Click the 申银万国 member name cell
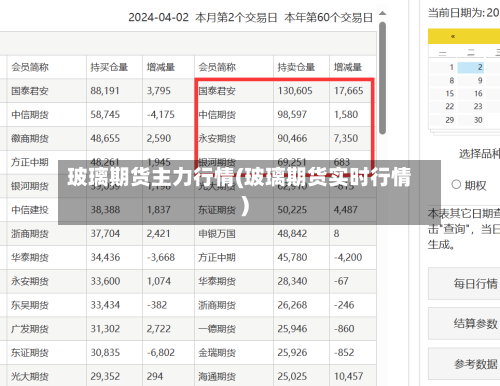This screenshot has height=386, width=500. 234,234
